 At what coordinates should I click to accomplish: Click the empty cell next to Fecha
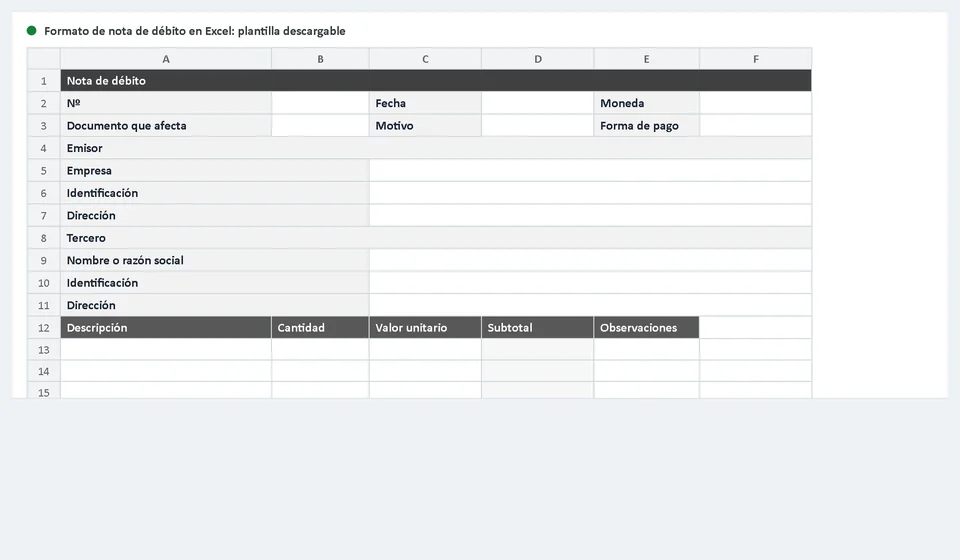coord(538,103)
